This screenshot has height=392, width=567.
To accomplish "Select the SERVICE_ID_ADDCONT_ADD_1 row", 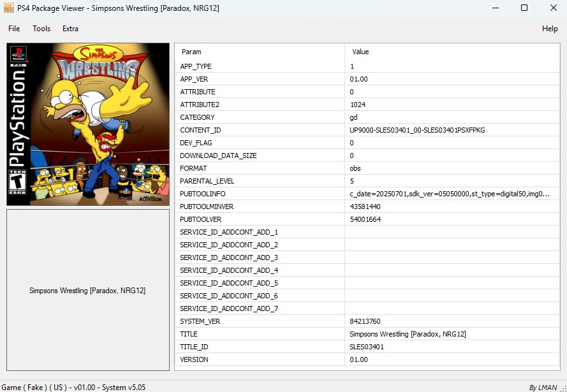I will (367, 232).
